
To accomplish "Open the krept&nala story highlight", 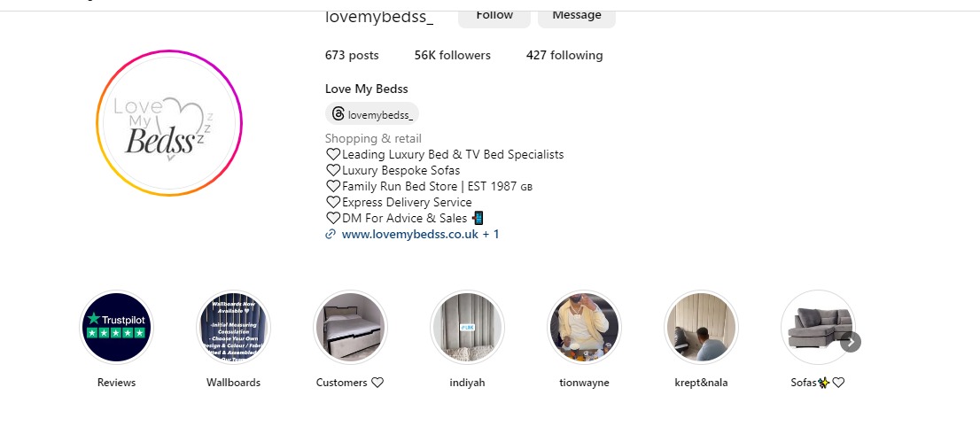I will pyautogui.click(x=701, y=328).
